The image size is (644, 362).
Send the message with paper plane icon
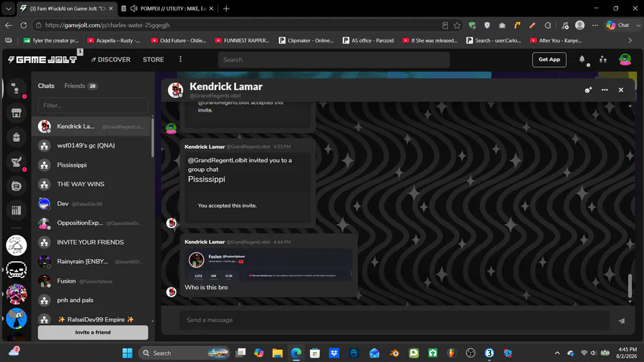(x=622, y=321)
